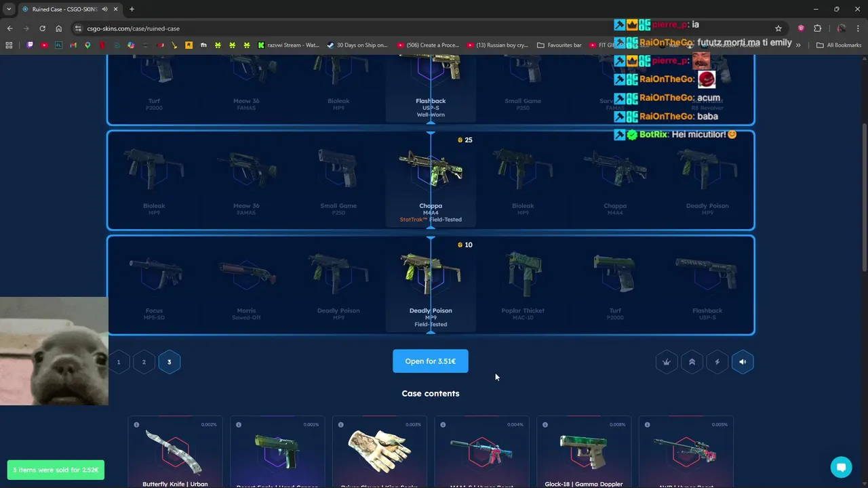Open a new browser tab
The width and height of the screenshot is (868, 488).
[132, 9]
